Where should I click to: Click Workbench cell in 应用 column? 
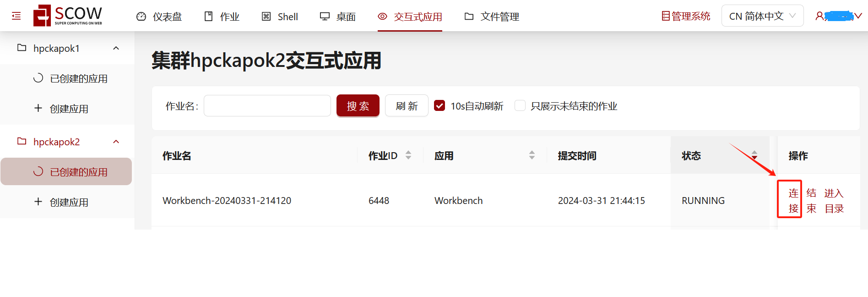(458, 200)
